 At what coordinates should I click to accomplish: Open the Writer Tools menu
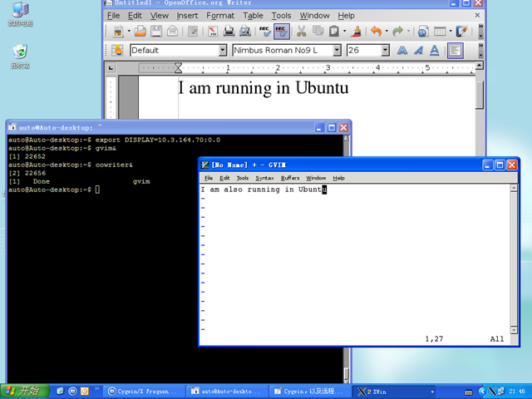tap(281, 16)
